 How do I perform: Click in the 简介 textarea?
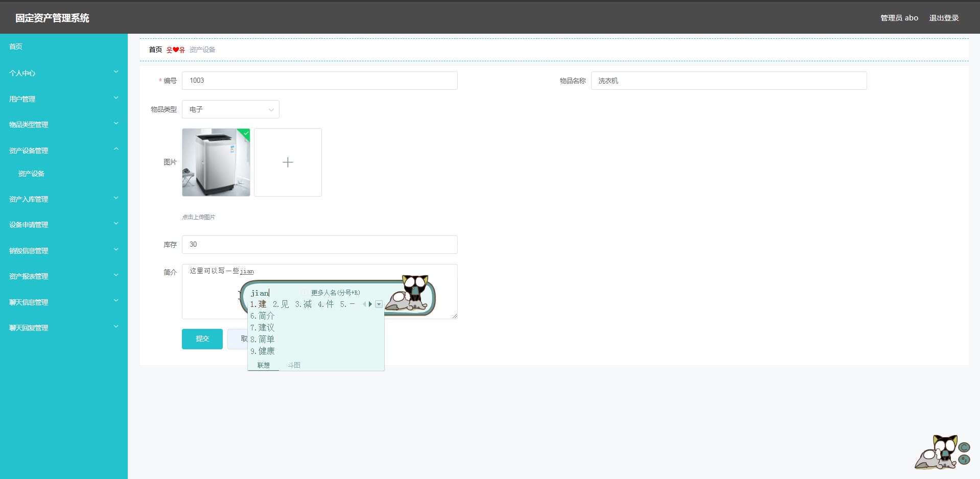click(320, 292)
